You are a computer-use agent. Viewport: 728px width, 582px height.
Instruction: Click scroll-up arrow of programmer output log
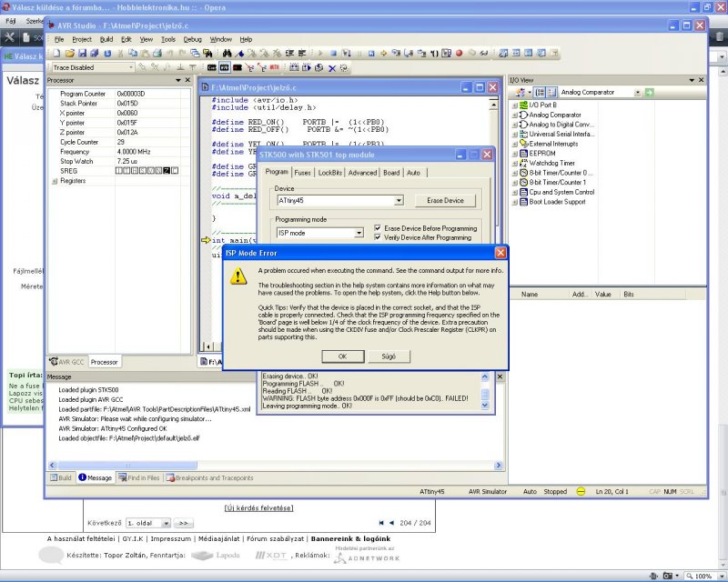coord(485,376)
